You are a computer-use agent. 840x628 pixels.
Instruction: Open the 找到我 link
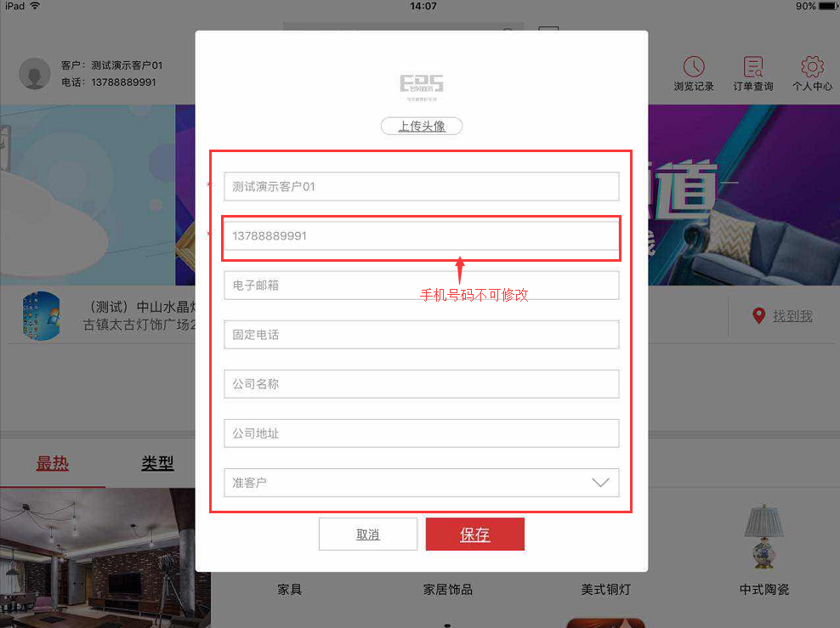(792, 316)
